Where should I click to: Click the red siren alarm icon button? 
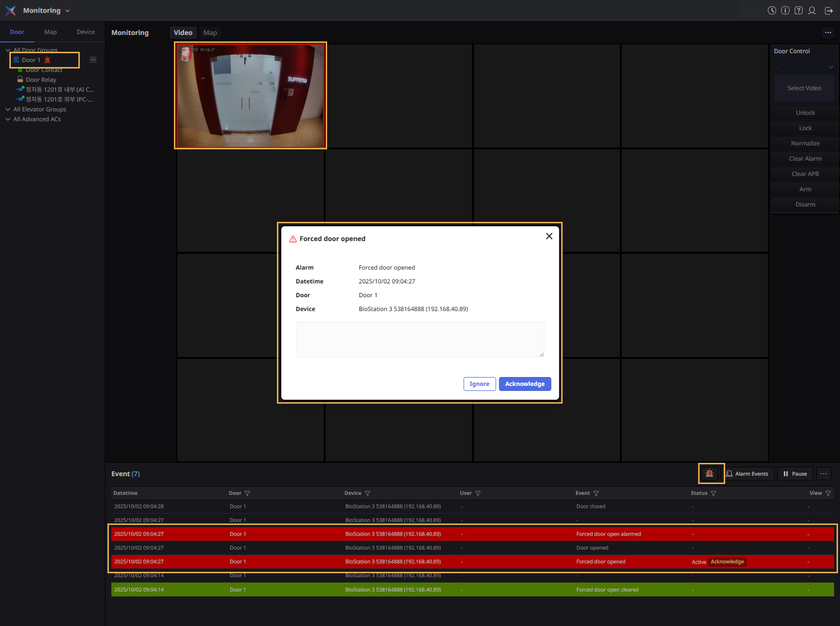click(709, 474)
